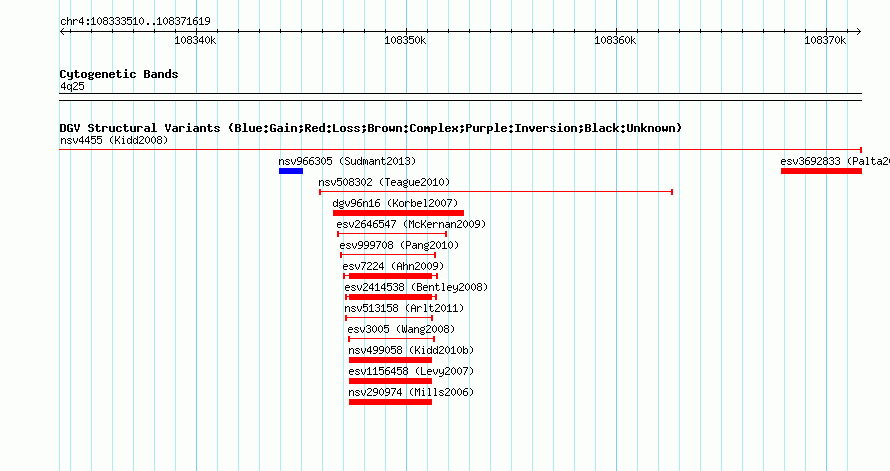Click the nsv508302 (Teague2010) label
Image resolution: width=890 pixels, height=471 pixels.
(384, 182)
